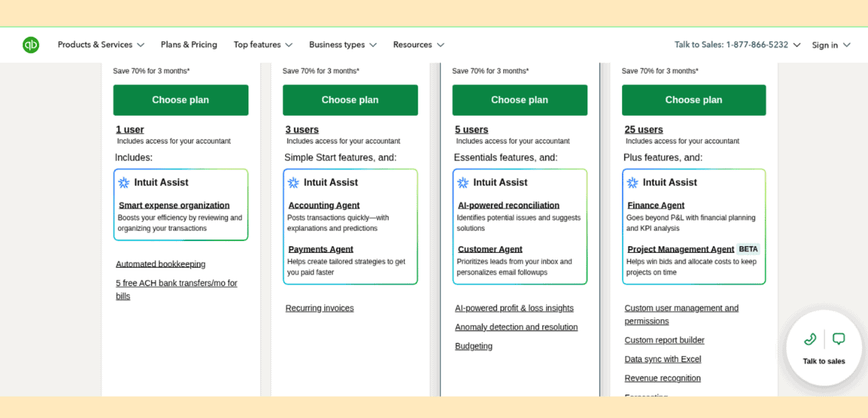Click the Automated bookkeeping link

tap(161, 264)
